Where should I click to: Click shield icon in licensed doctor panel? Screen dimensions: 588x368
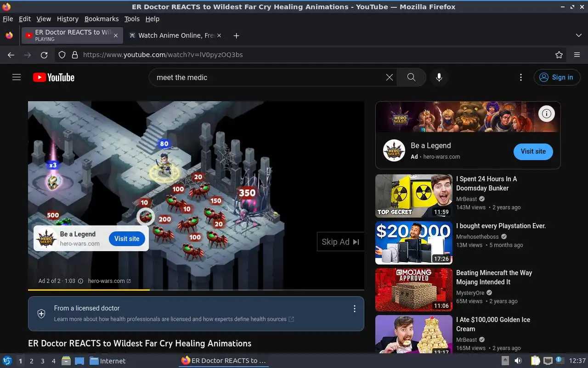41,314
